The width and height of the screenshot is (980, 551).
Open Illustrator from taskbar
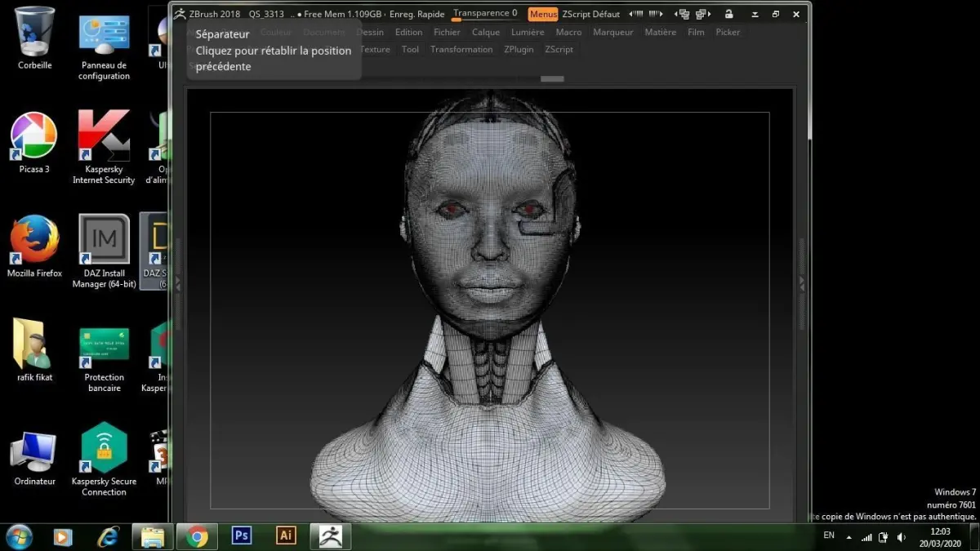click(286, 536)
